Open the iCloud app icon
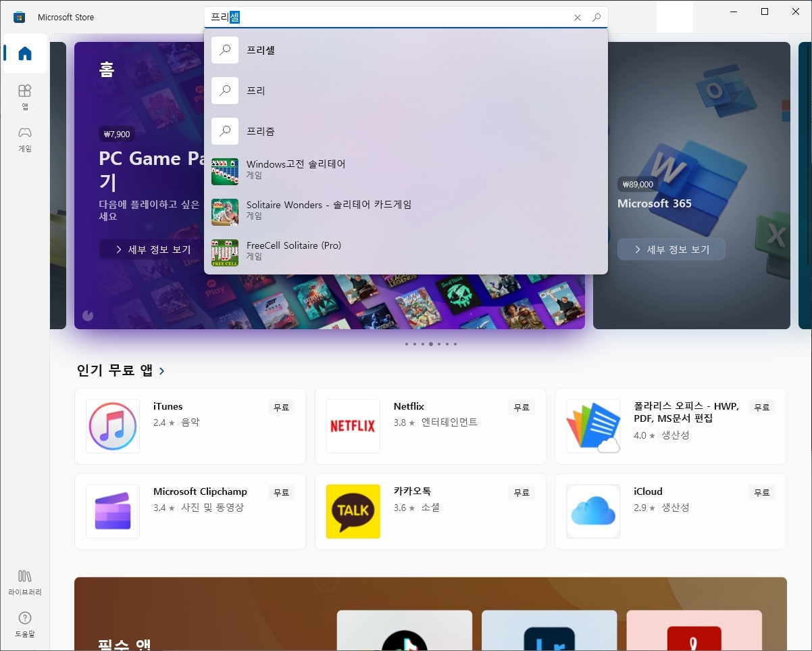Image resolution: width=812 pixels, height=651 pixels. (593, 511)
